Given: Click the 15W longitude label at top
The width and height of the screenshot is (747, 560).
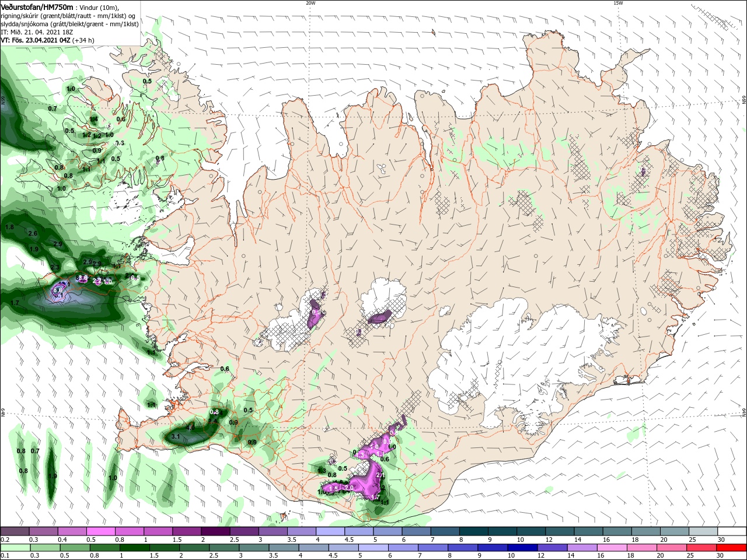Looking at the screenshot, I should (618, 3).
